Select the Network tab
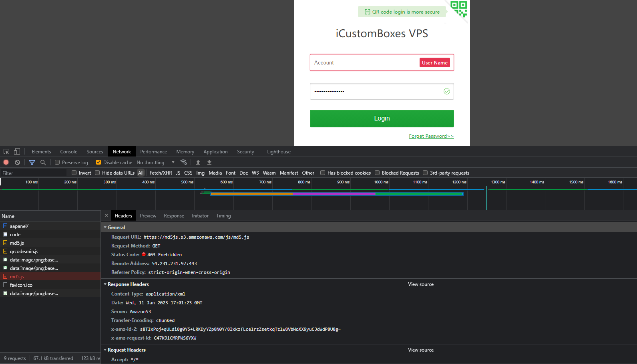This screenshot has width=637, height=364. click(122, 152)
